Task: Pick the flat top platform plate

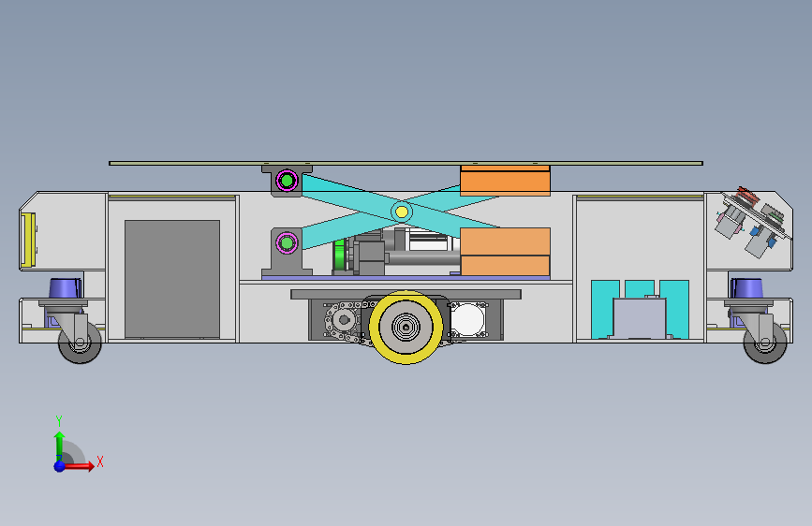Action: 406,163
